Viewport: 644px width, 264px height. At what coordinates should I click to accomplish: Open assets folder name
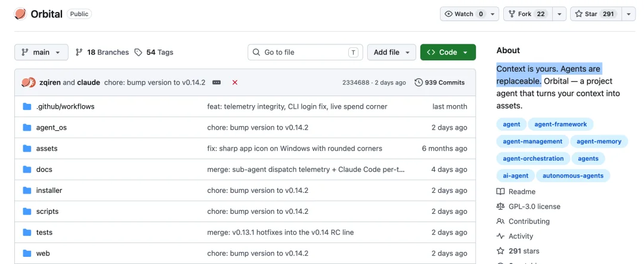click(x=47, y=149)
